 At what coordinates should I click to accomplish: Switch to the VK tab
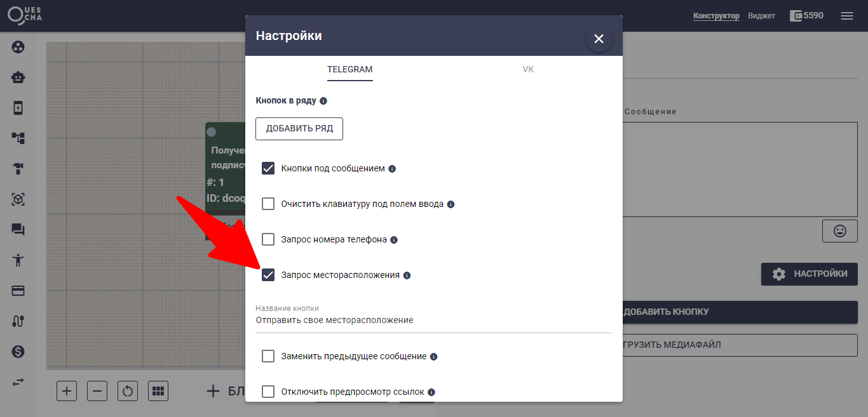(528, 69)
